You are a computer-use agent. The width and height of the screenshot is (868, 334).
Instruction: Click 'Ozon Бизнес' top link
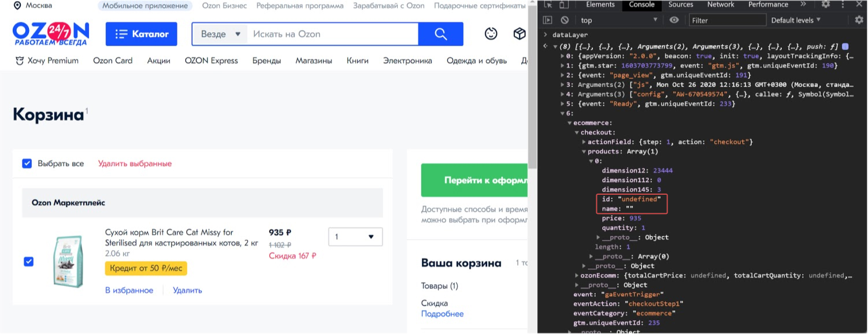tap(224, 5)
